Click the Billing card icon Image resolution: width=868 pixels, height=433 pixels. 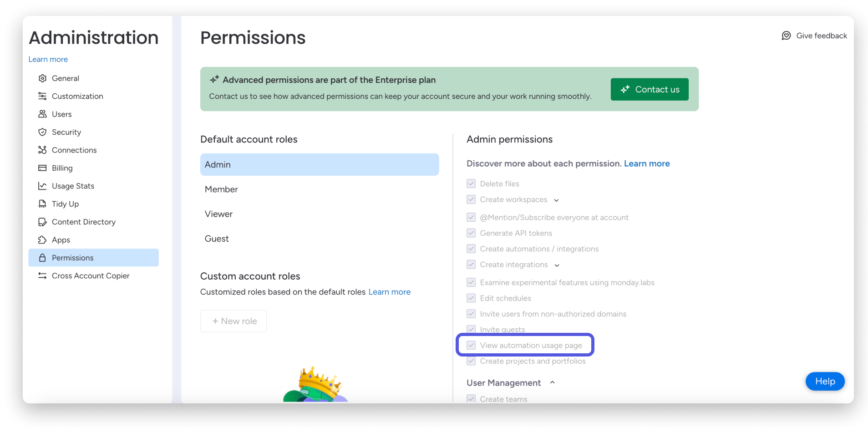(x=42, y=168)
